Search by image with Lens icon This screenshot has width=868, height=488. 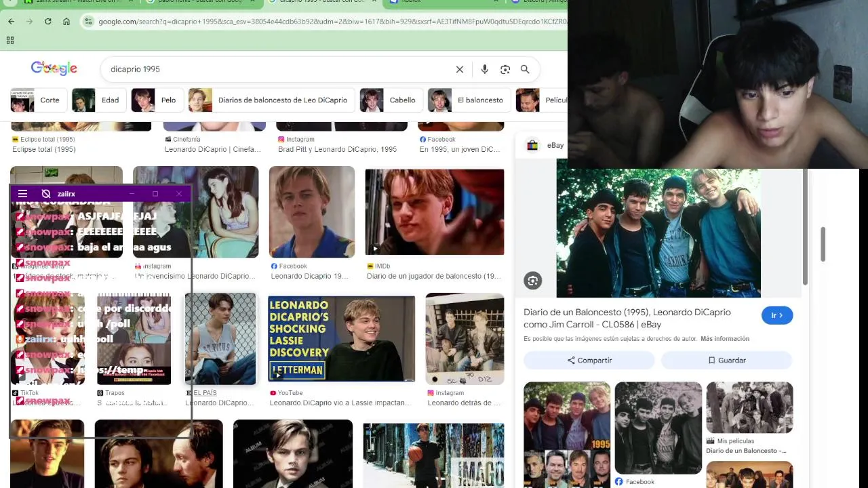505,69
